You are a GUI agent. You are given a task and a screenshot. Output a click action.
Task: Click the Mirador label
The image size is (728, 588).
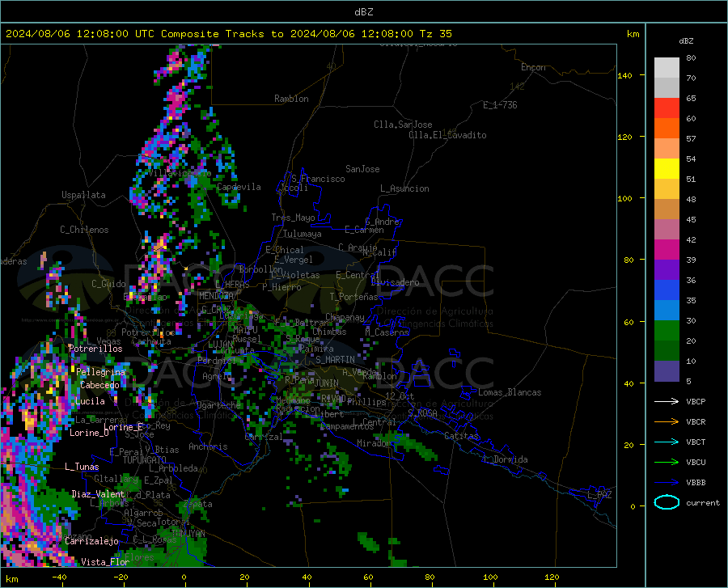pos(374,443)
